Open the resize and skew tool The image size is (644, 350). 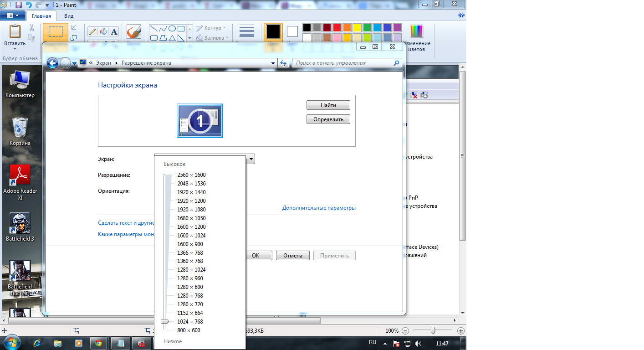point(74,37)
